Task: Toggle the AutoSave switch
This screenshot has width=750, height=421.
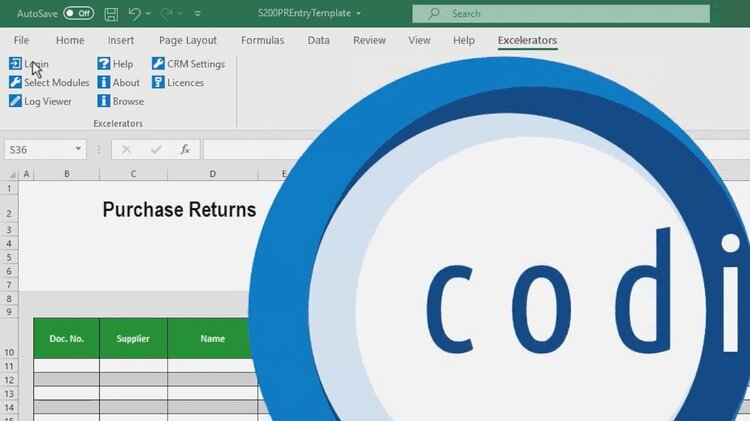Action: click(x=78, y=13)
